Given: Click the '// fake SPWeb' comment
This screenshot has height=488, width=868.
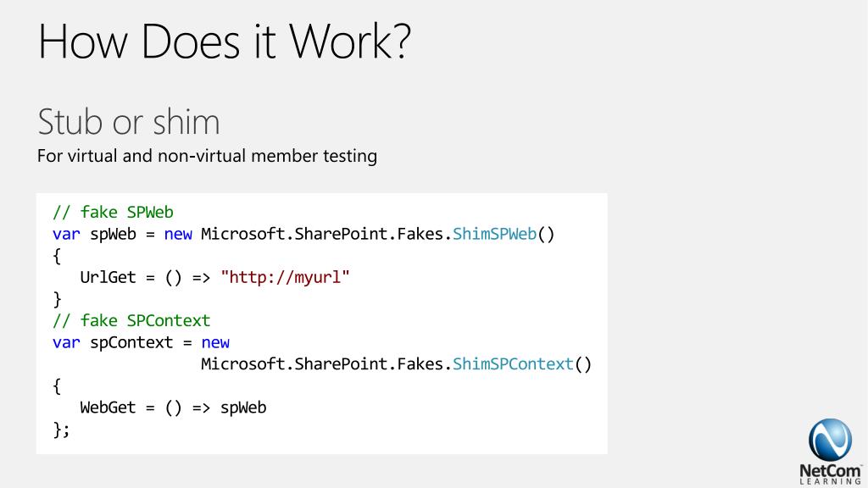Looking at the screenshot, I should click(113, 212).
